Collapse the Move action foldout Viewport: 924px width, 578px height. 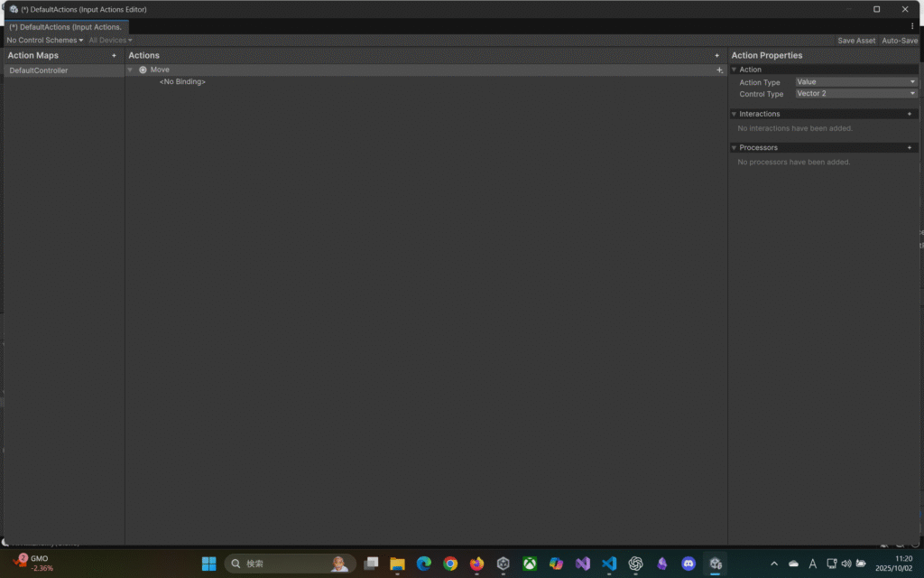coord(131,70)
